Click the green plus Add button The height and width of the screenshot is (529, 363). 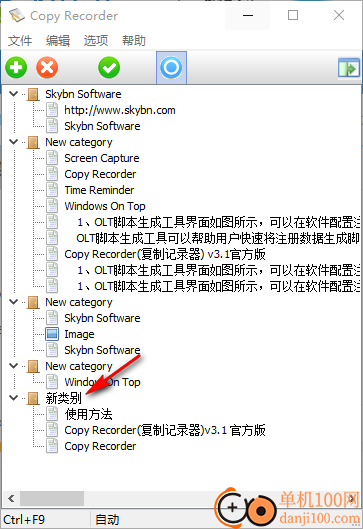(x=16, y=68)
